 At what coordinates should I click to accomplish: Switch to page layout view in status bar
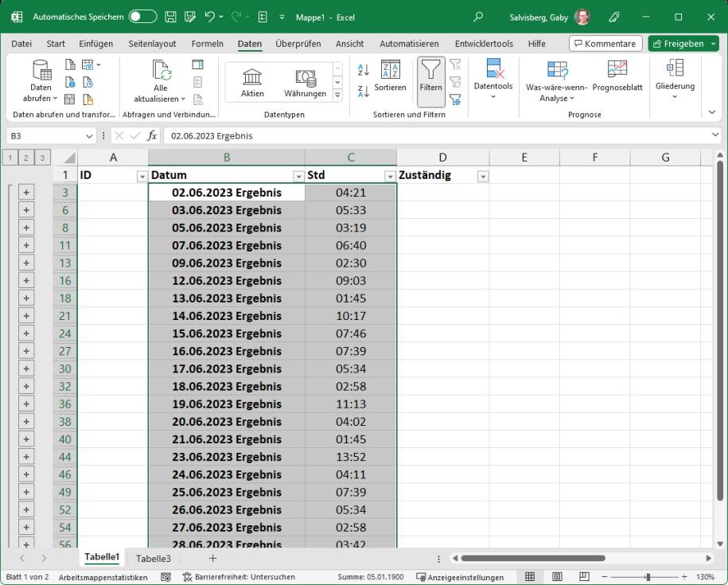(558, 577)
